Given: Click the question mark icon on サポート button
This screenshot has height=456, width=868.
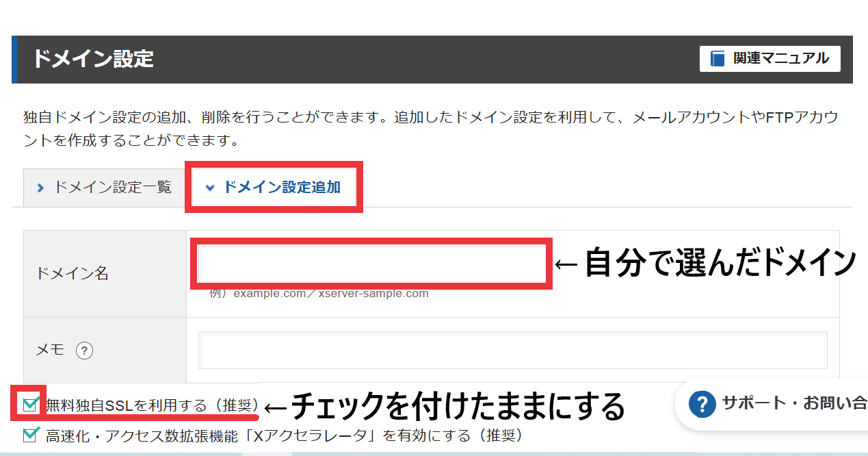Looking at the screenshot, I should click(702, 404).
